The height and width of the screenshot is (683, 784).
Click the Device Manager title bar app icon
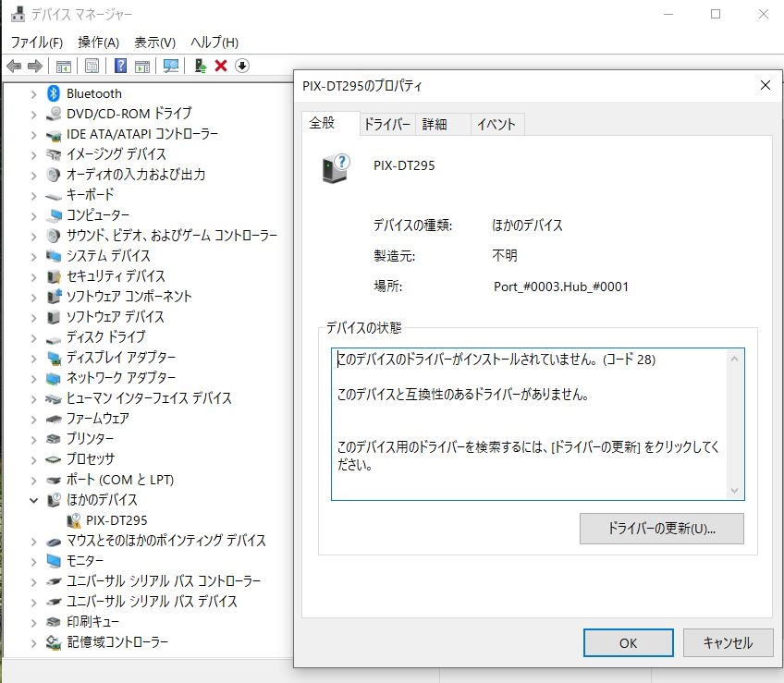coord(18,14)
